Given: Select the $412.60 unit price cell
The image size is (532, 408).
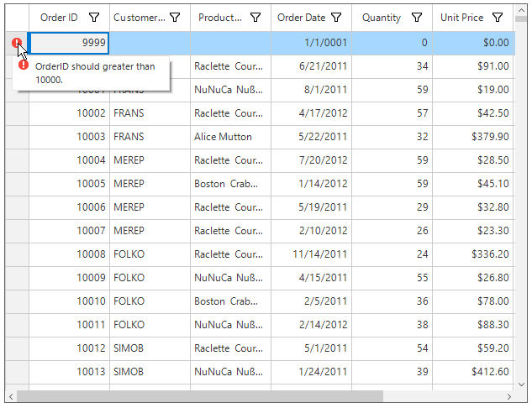Looking at the screenshot, I should (x=473, y=372).
